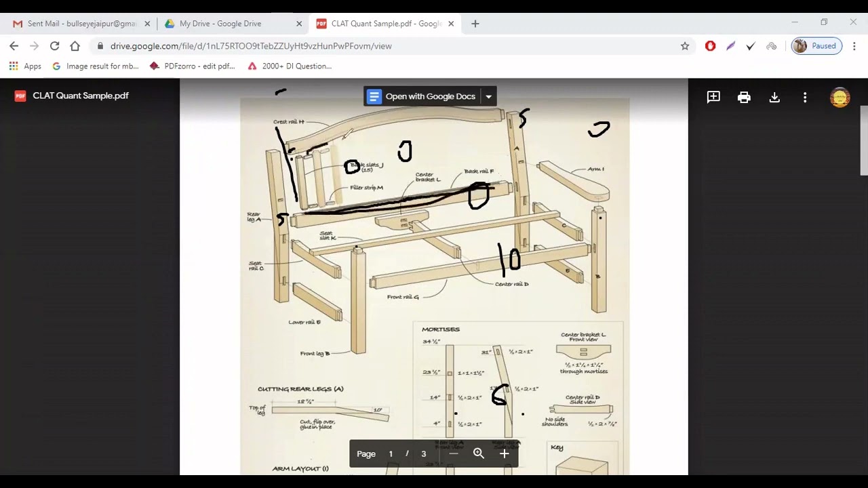Click the purple pen extension icon
868x488 pixels.
click(x=730, y=46)
